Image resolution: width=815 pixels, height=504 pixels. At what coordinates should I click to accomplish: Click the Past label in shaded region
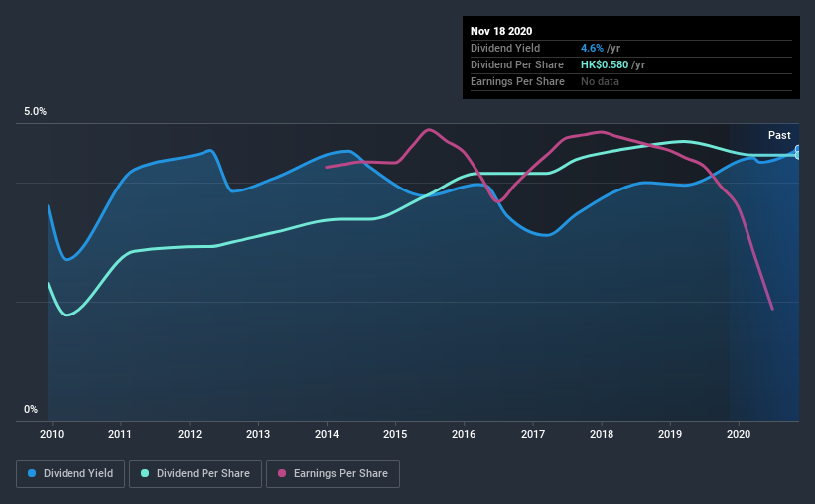pyautogui.click(x=779, y=135)
